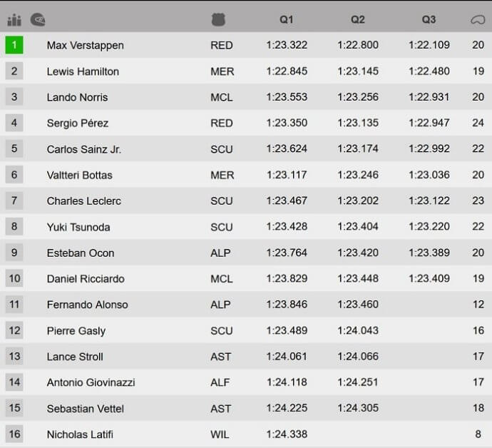
Task: Click the position 16 badge
Action: [14, 434]
